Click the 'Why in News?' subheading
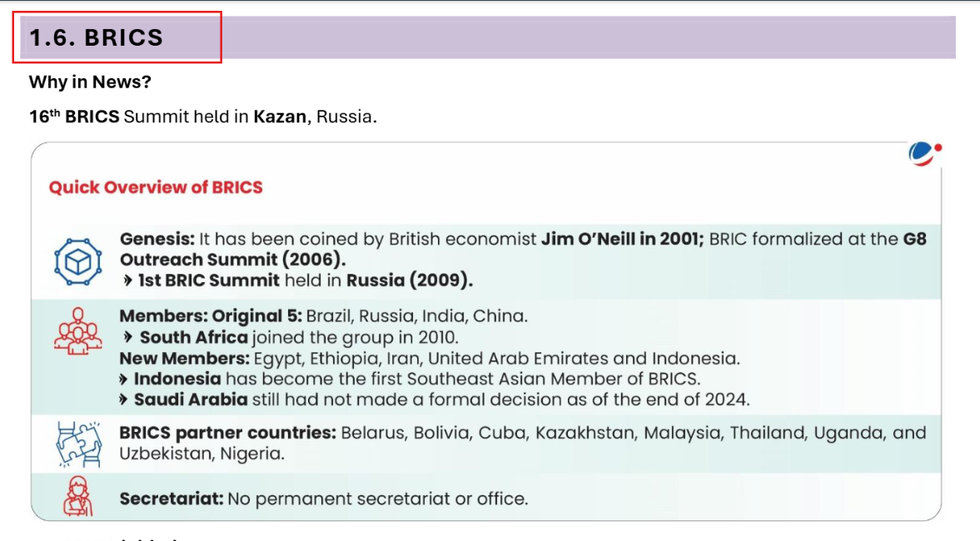Image resolution: width=980 pixels, height=541 pixels. [x=90, y=82]
